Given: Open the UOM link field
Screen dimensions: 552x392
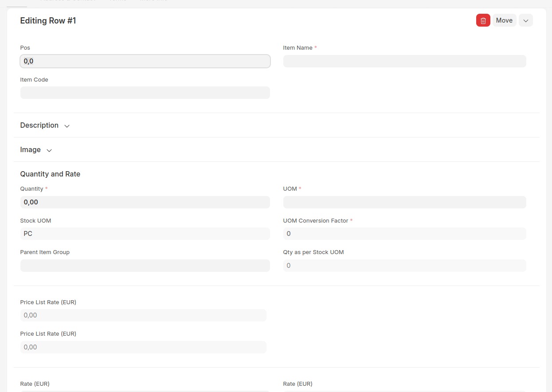Looking at the screenshot, I should (404, 202).
